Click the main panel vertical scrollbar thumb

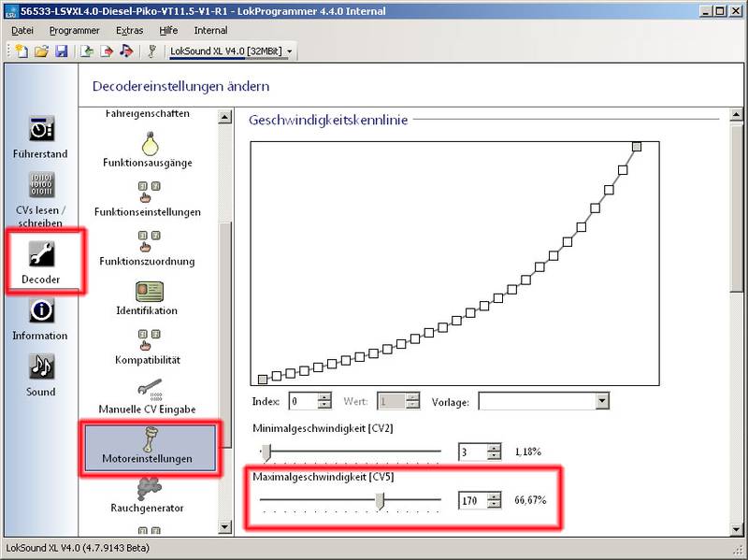(736, 207)
